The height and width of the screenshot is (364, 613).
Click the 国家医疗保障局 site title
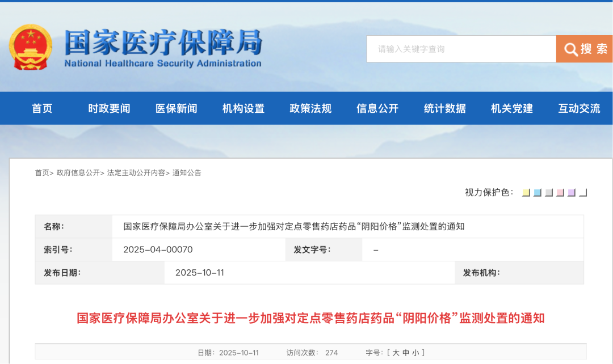pyautogui.click(x=163, y=42)
